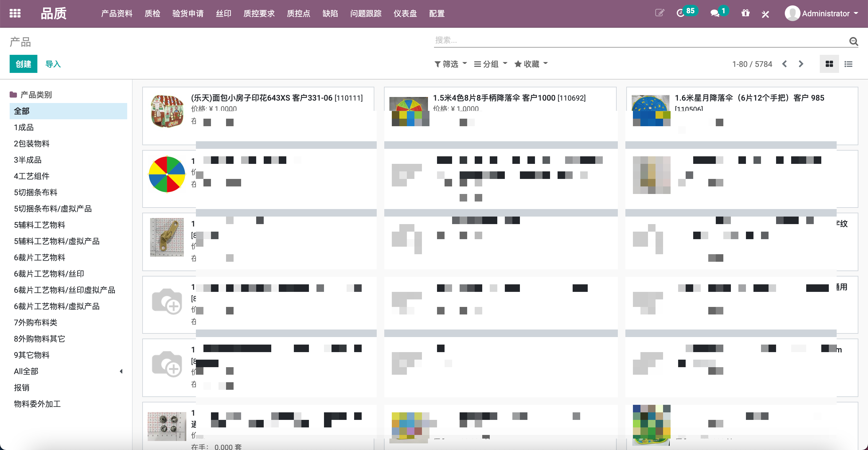Select 6裁片工艺物料/丝印 category
868x450 pixels.
[x=68, y=274]
